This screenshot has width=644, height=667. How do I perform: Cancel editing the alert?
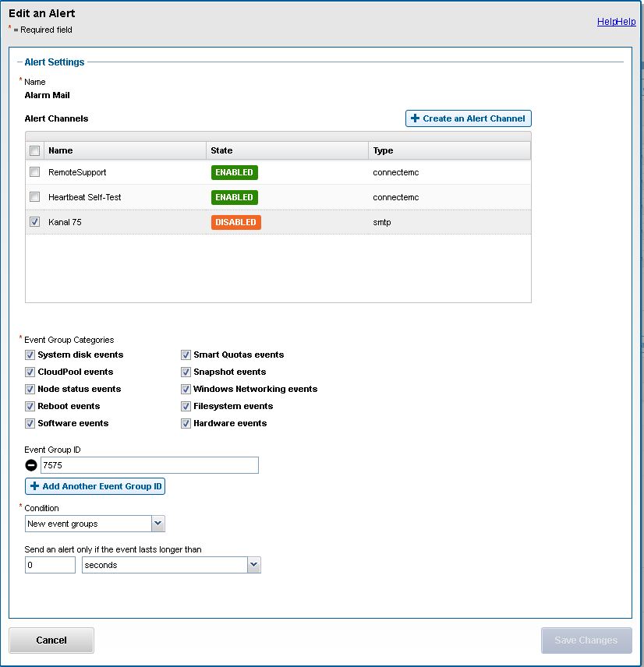point(51,641)
